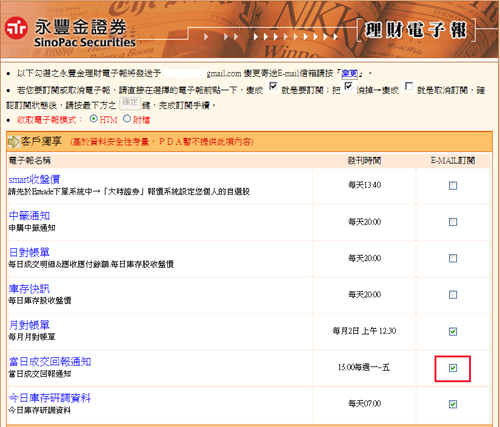Screen dimensions: 500x427
Task: Click the first checked example checkbox in instructions
Action: (x=273, y=86)
